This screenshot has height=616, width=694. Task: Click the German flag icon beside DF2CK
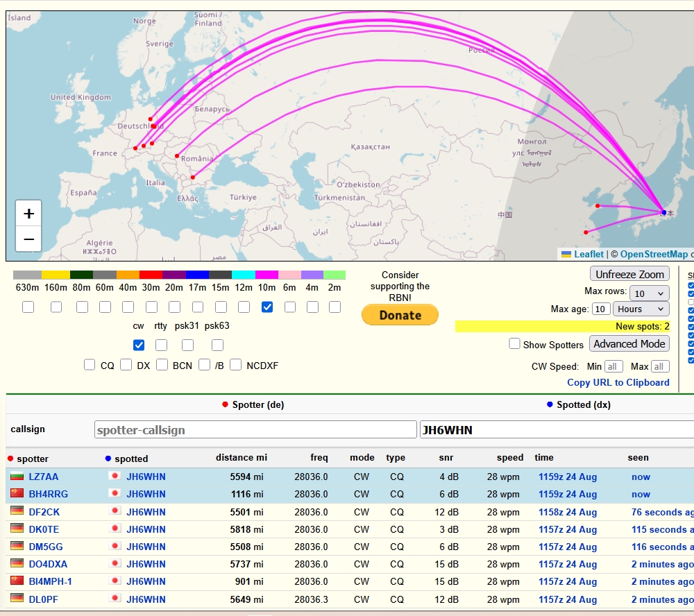tap(17, 512)
